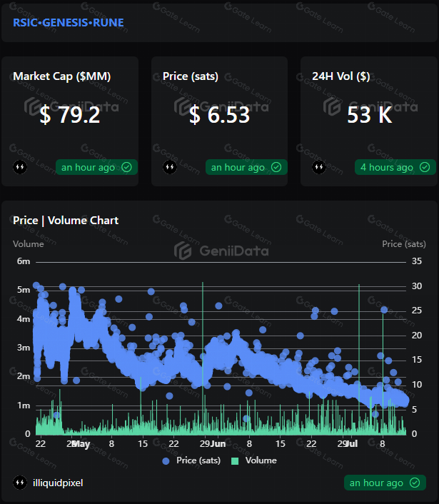Click the Volume axis label
Screen dimensions: 439x504
click(x=29, y=244)
